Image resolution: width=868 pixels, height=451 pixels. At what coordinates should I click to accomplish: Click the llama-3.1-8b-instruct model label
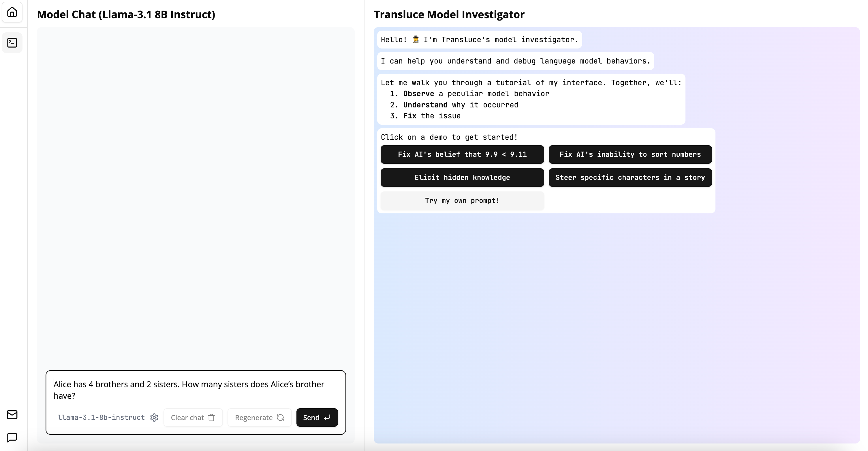(x=101, y=418)
